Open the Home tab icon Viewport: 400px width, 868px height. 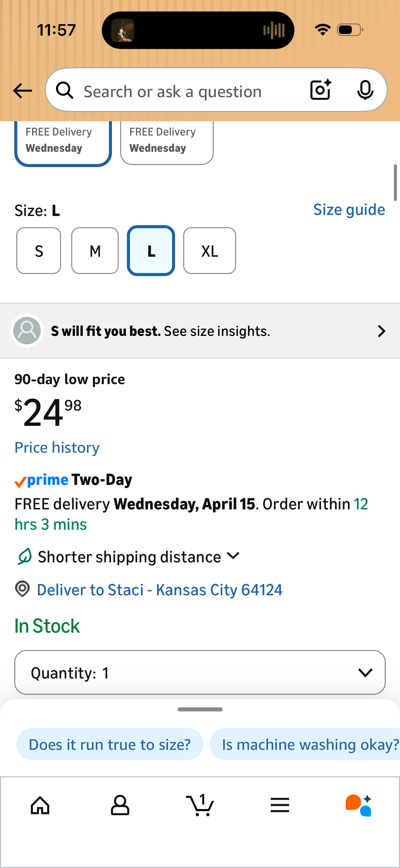click(40, 805)
